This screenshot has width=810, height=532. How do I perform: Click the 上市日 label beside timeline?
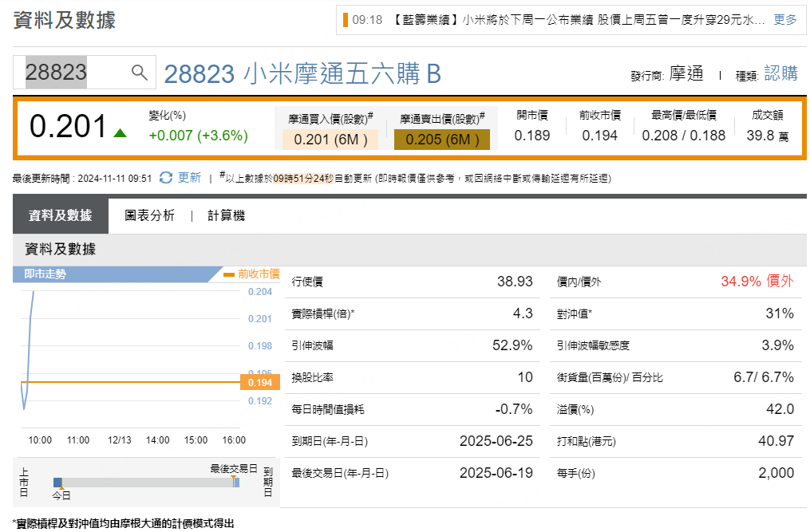pyautogui.click(x=24, y=483)
